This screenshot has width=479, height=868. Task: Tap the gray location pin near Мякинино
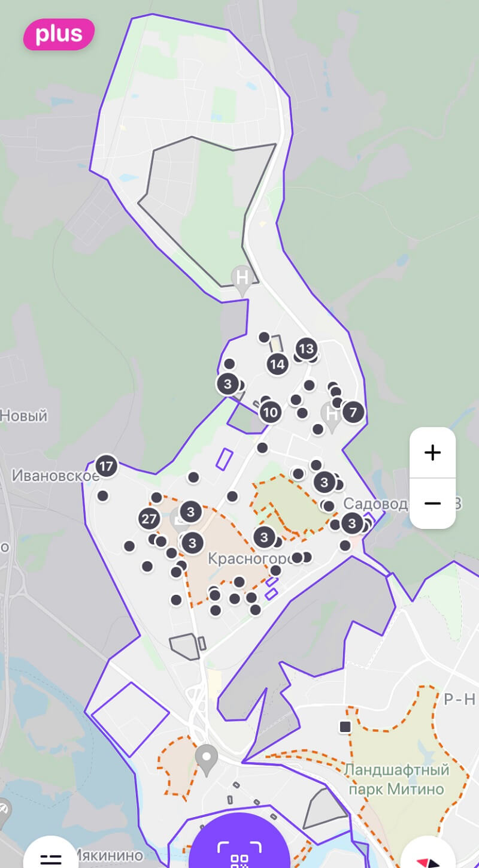[208, 760]
